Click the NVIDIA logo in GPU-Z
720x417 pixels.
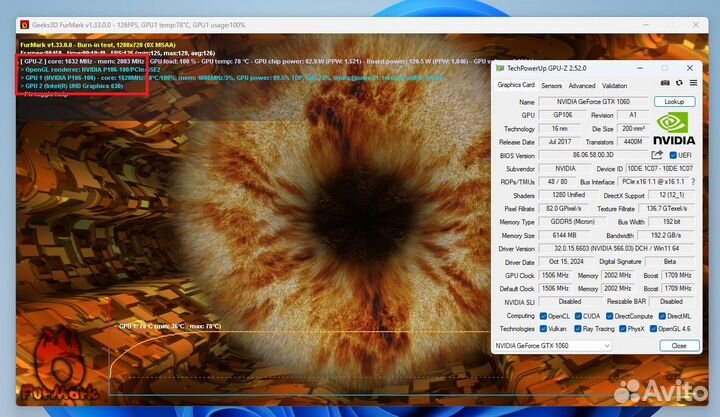tap(674, 129)
